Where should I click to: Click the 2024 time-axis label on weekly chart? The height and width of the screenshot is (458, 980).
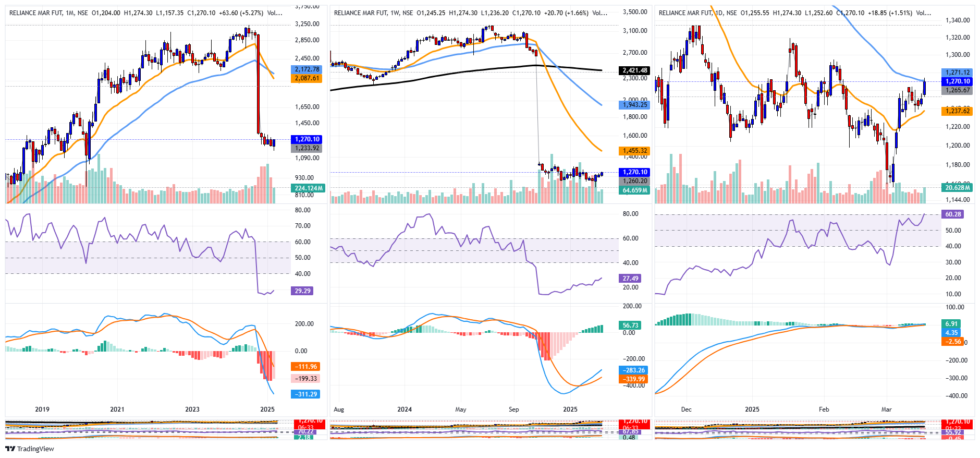[405, 409]
